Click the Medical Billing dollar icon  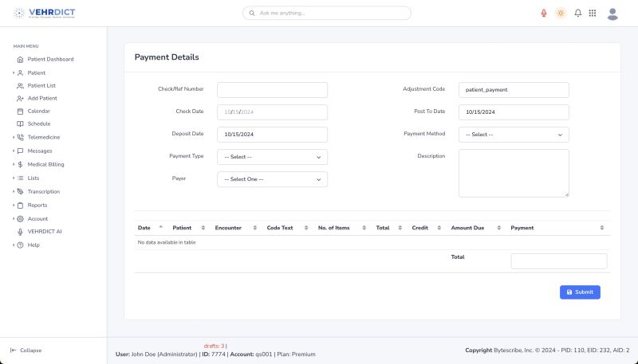(21, 165)
